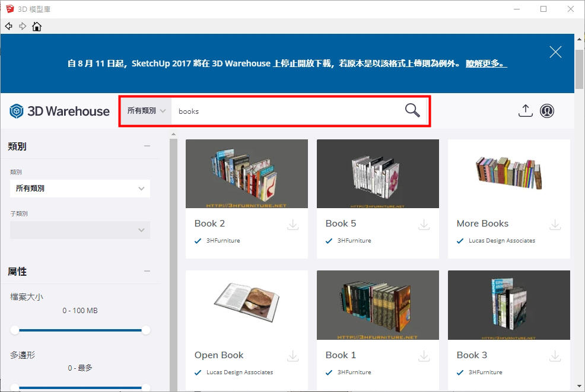585x392 pixels.
Task: Open the user account profile icon
Action: 547,111
